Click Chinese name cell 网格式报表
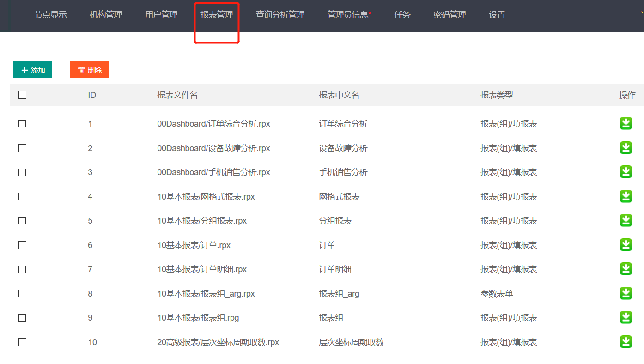This screenshot has height=364, width=644. [x=339, y=197]
